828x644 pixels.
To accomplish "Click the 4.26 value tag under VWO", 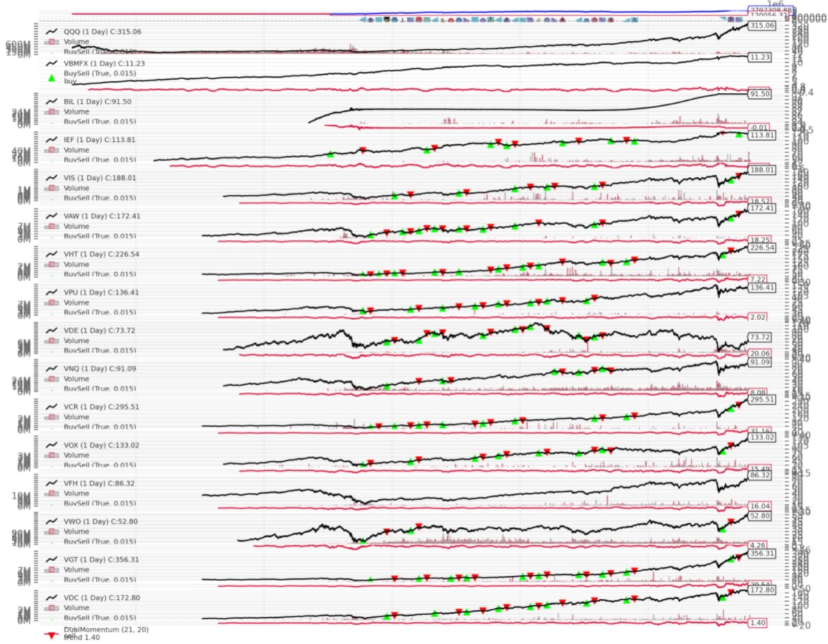I will coord(758,545).
